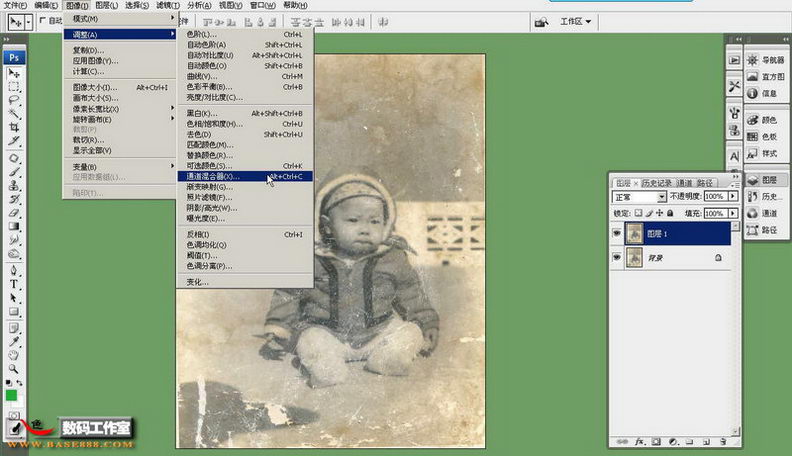Switch to the 历史记录 tab
Viewport: 792px width, 456px height.
[657, 183]
